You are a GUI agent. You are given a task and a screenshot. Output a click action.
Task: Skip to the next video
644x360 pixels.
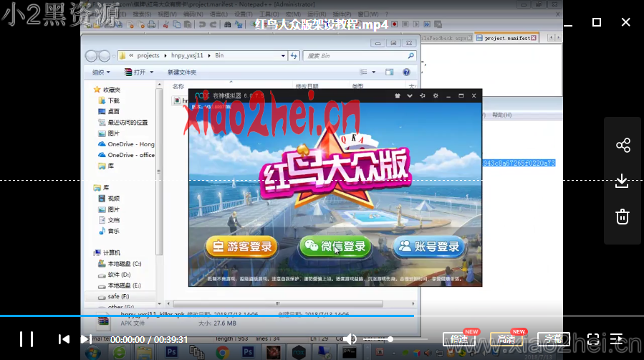(86, 339)
